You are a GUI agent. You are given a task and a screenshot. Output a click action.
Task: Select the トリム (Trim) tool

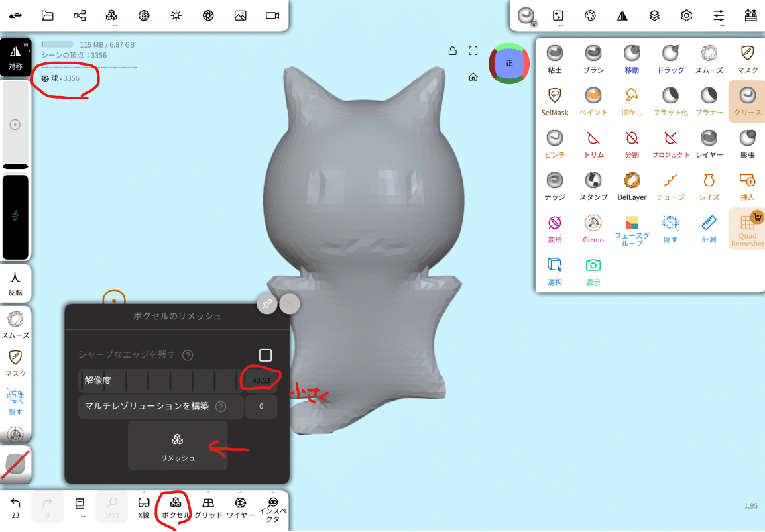tap(593, 144)
